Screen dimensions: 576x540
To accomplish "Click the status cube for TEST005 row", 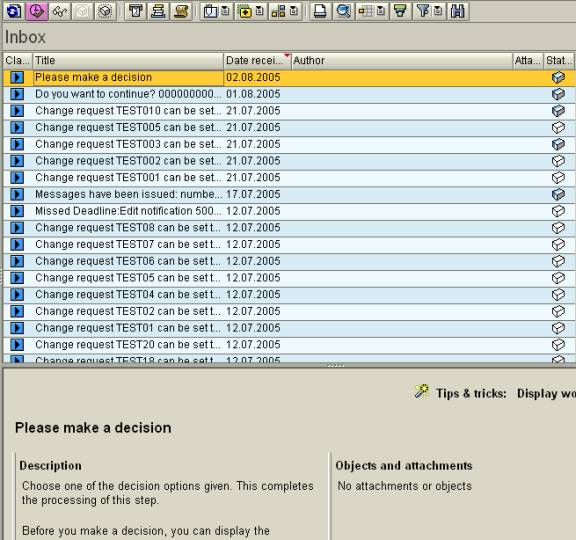I will pyautogui.click(x=558, y=127).
